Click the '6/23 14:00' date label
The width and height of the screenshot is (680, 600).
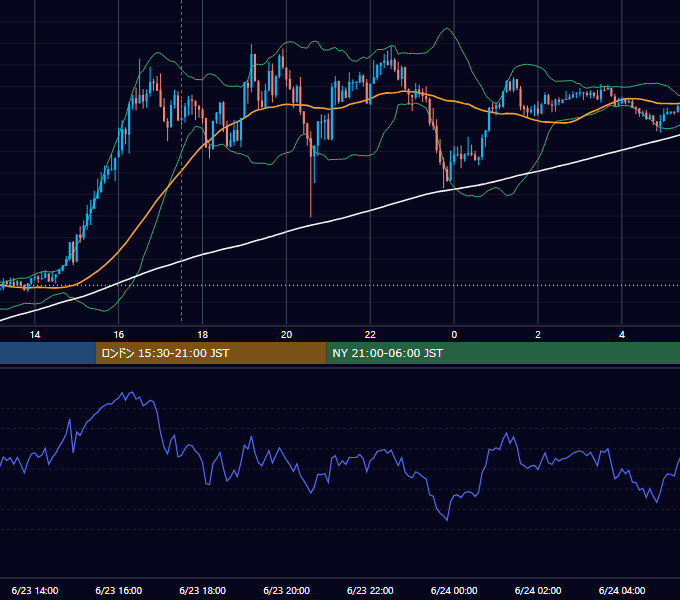(35, 590)
